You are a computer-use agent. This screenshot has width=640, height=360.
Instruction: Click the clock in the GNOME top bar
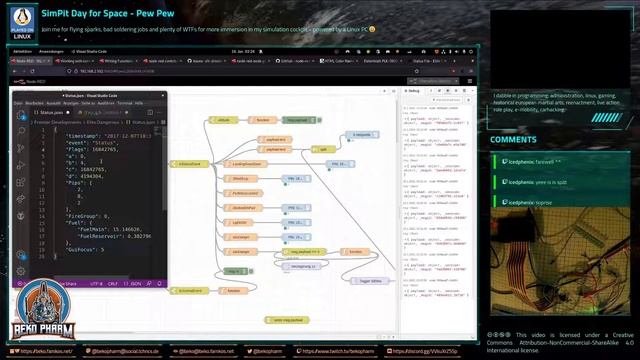click(243, 52)
